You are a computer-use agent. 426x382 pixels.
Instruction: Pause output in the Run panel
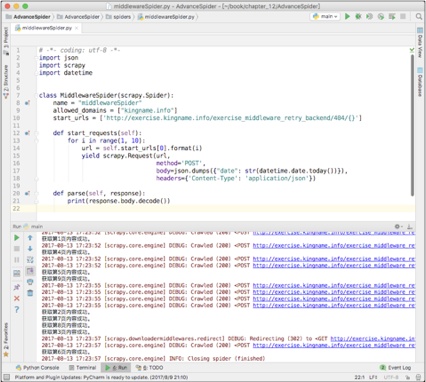click(x=17, y=260)
